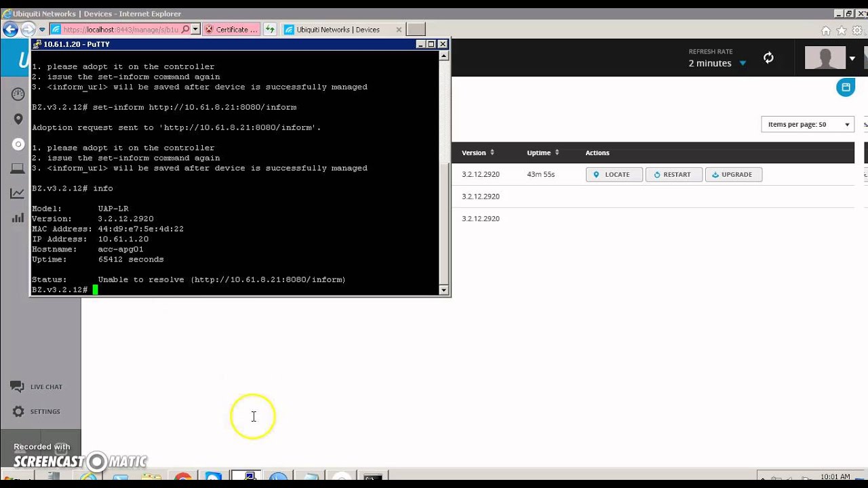Click the first row version 3.2.12.2920

pyautogui.click(x=481, y=174)
